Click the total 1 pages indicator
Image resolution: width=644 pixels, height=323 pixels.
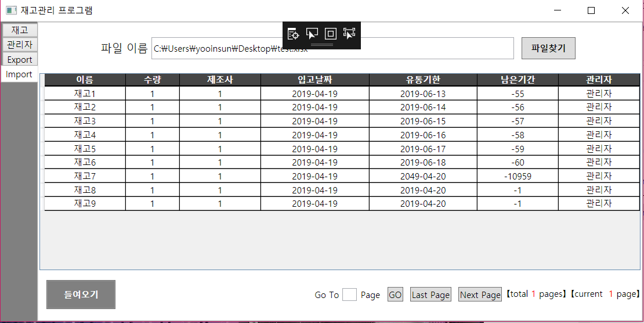pyautogui.click(x=537, y=294)
